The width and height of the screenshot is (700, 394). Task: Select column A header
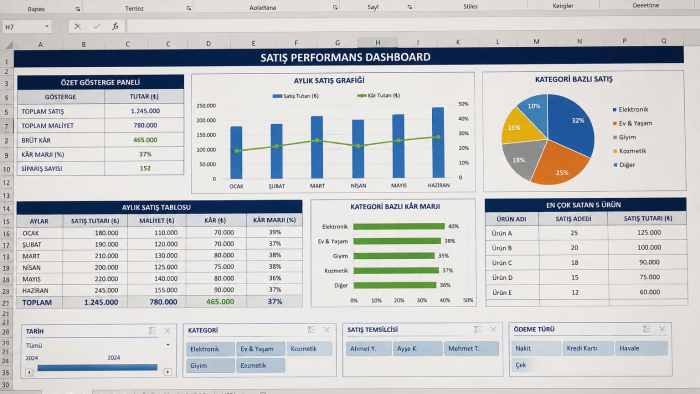click(40, 44)
